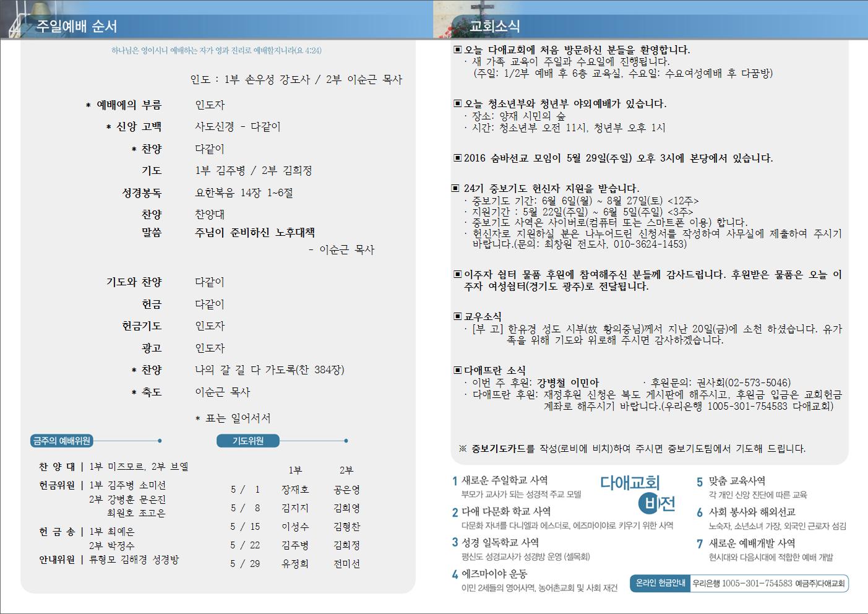
Task: Click the square bullet before 다애뜨란 소식
Action: pyautogui.click(x=457, y=370)
